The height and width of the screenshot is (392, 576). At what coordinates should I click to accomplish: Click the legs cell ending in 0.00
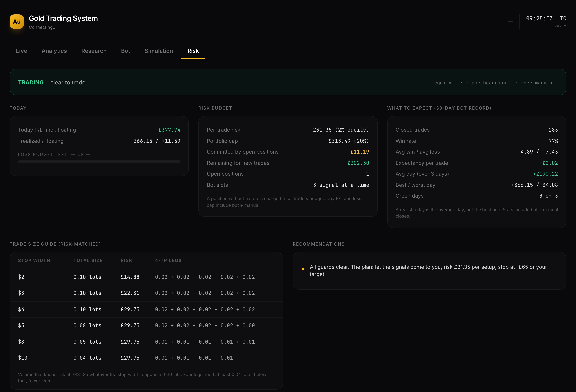point(205,326)
